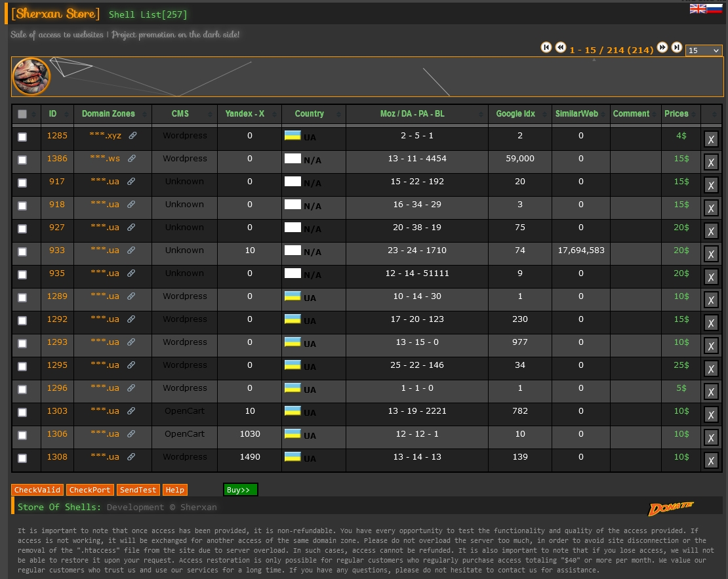
Task: Go to the previous page of results
Action: 560,47
